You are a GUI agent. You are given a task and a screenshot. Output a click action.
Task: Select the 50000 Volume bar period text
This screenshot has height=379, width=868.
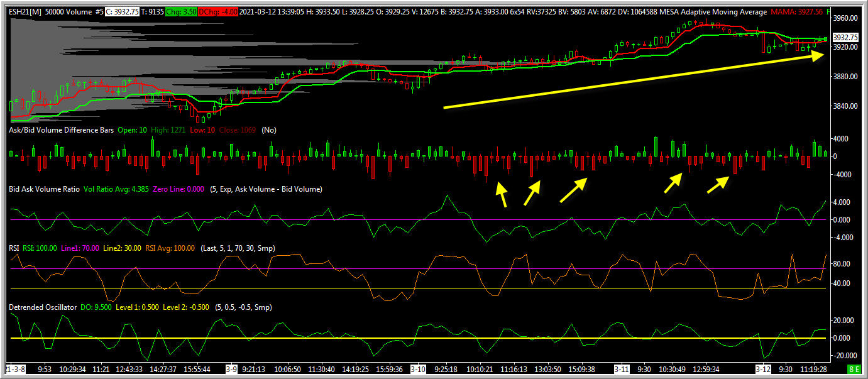click(68, 12)
